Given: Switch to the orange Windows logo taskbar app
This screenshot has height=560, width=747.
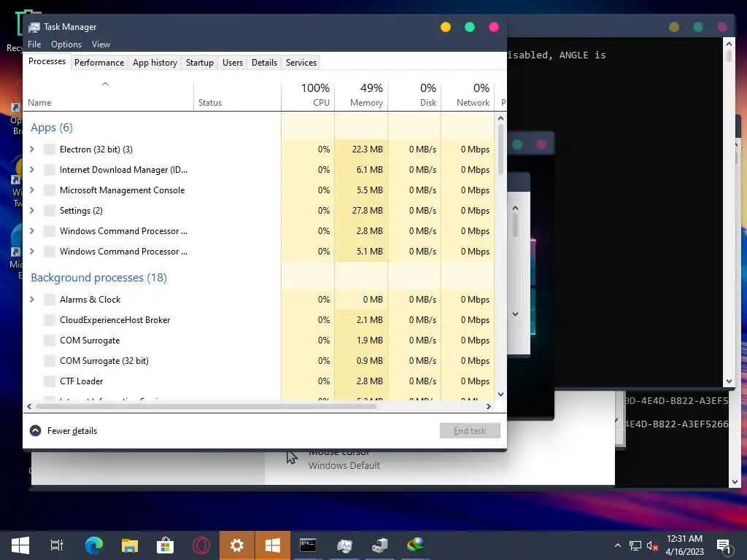Looking at the screenshot, I should click(273, 545).
